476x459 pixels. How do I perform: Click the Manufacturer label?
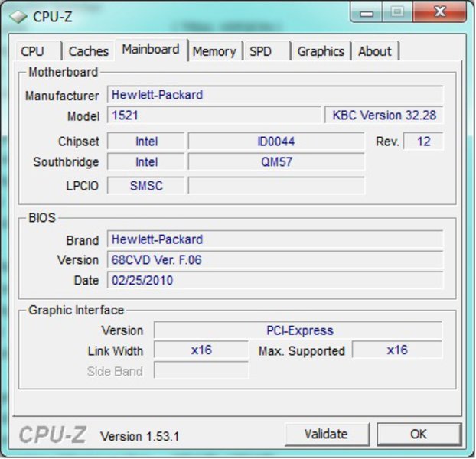pos(62,96)
